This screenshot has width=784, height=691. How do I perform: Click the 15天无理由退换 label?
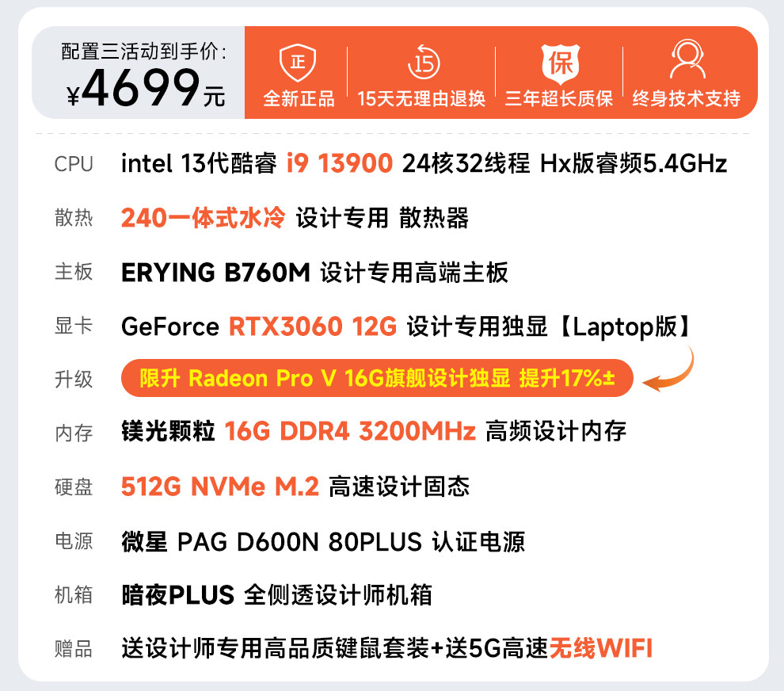(421, 98)
